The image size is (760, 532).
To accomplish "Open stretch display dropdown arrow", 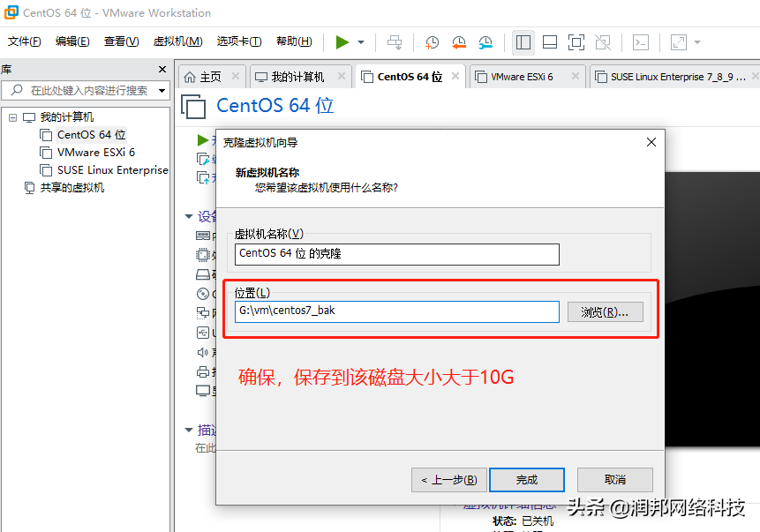I will point(697,42).
